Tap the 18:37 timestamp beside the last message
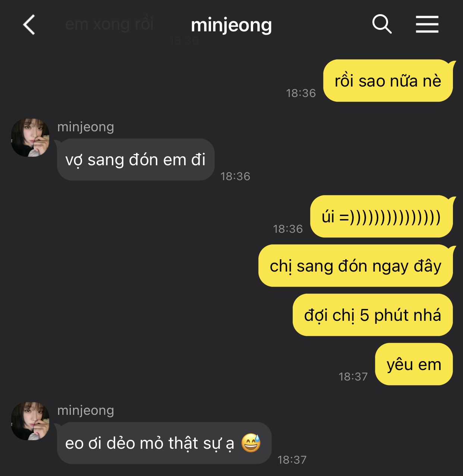The image size is (463, 476). click(x=292, y=460)
